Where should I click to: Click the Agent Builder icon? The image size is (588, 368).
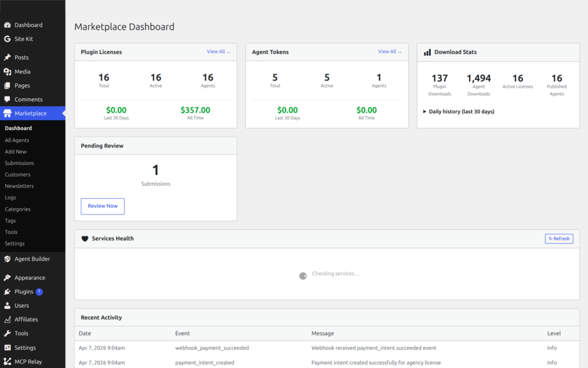pos(7,259)
